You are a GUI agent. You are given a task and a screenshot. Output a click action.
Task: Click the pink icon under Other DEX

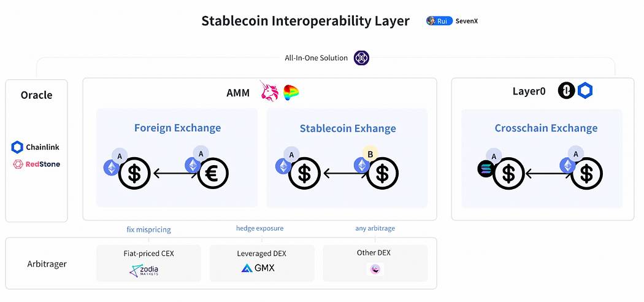[x=375, y=269]
